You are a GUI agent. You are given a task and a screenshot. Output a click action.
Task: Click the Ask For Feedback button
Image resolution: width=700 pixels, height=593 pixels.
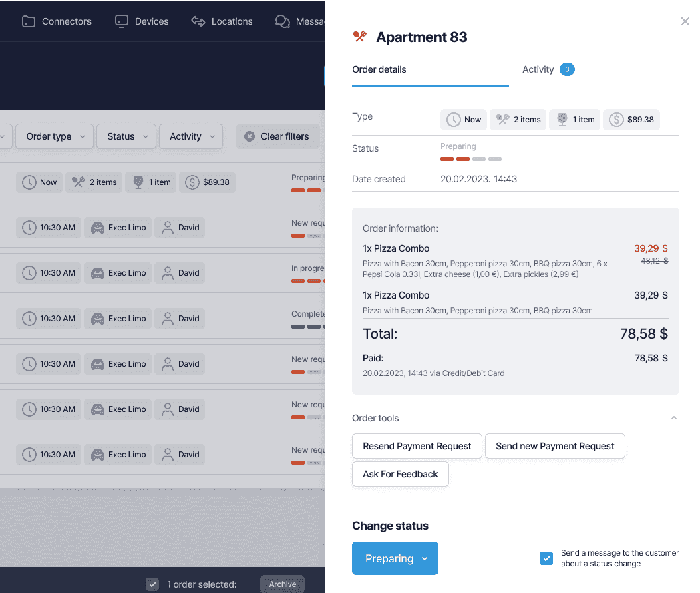pyautogui.click(x=400, y=474)
